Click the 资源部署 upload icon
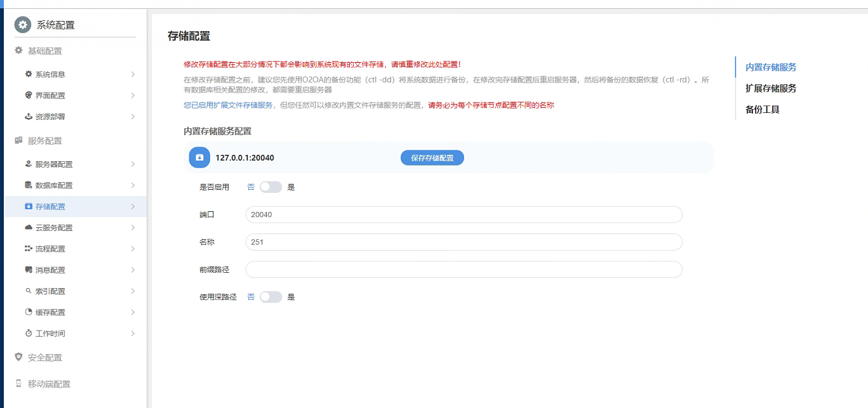The width and height of the screenshot is (868, 408). (29, 117)
